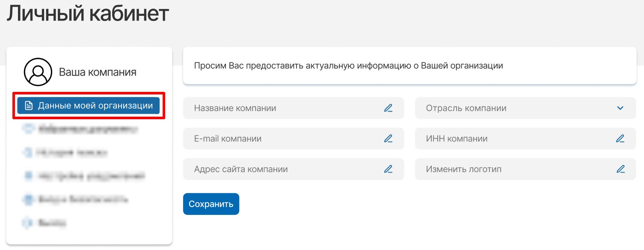The height and width of the screenshot is (250, 644).
Task: Click the pencil icon on Изменить логотип
Action: coord(620,169)
